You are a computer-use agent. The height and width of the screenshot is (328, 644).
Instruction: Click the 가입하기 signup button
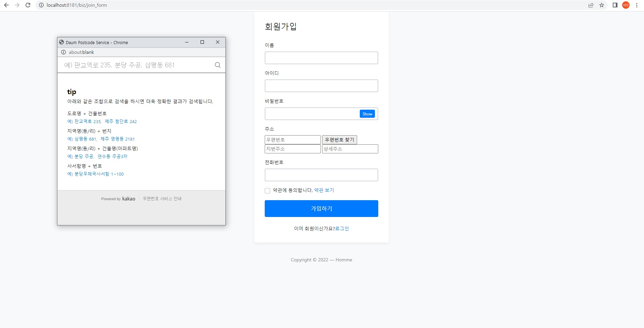321,208
